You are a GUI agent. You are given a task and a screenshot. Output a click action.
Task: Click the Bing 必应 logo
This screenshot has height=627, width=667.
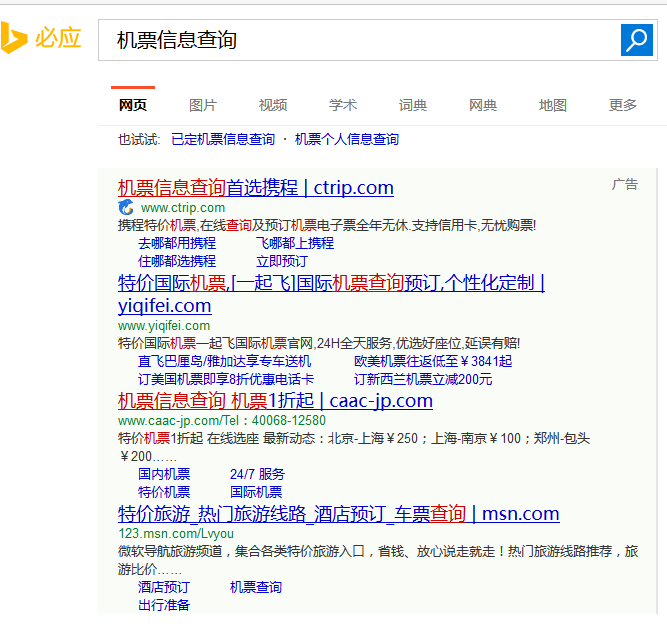[x=40, y=38]
